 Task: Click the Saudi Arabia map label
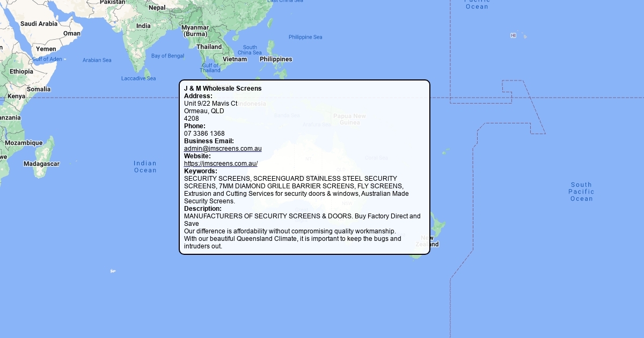pos(39,24)
